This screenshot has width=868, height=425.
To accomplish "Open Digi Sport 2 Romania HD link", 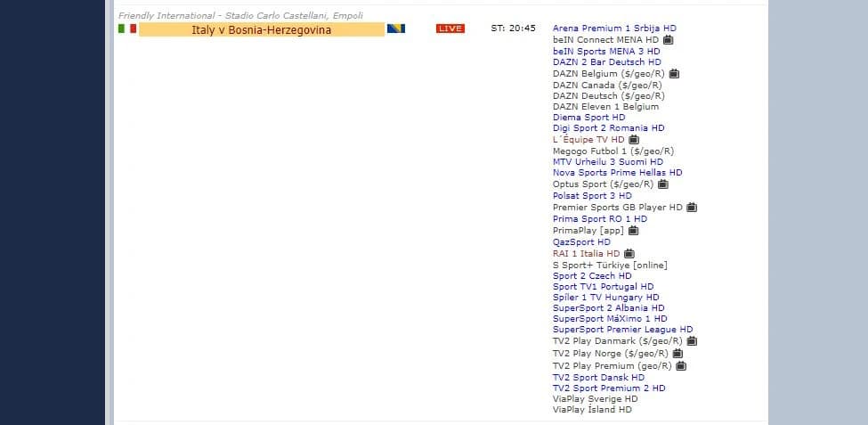I will (x=608, y=128).
